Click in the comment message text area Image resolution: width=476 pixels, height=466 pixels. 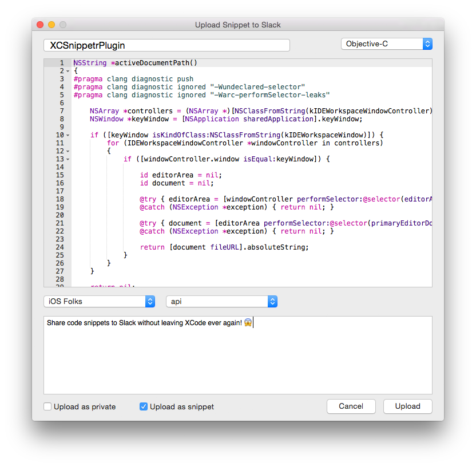pos(238,355)
